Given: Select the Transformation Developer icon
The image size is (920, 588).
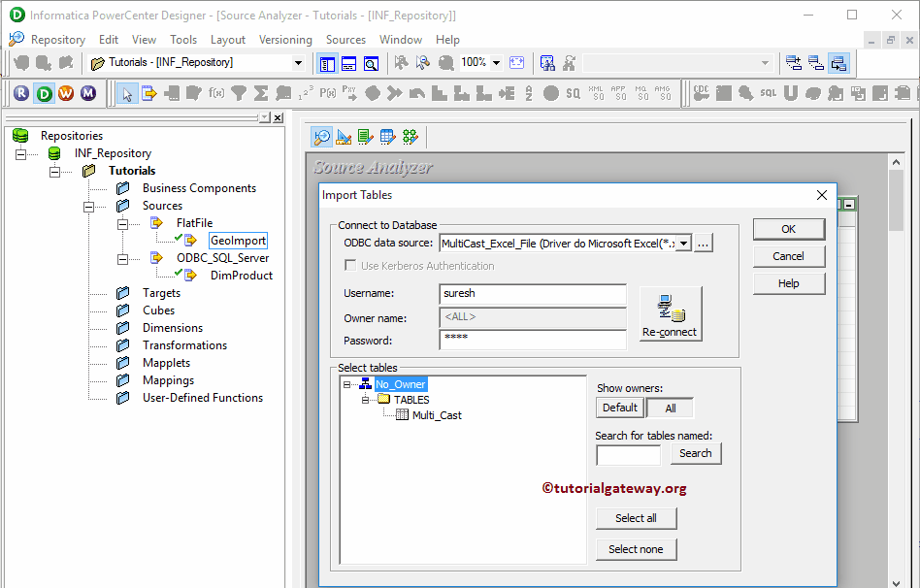Looking at the screenshot, I should (364, 137).
